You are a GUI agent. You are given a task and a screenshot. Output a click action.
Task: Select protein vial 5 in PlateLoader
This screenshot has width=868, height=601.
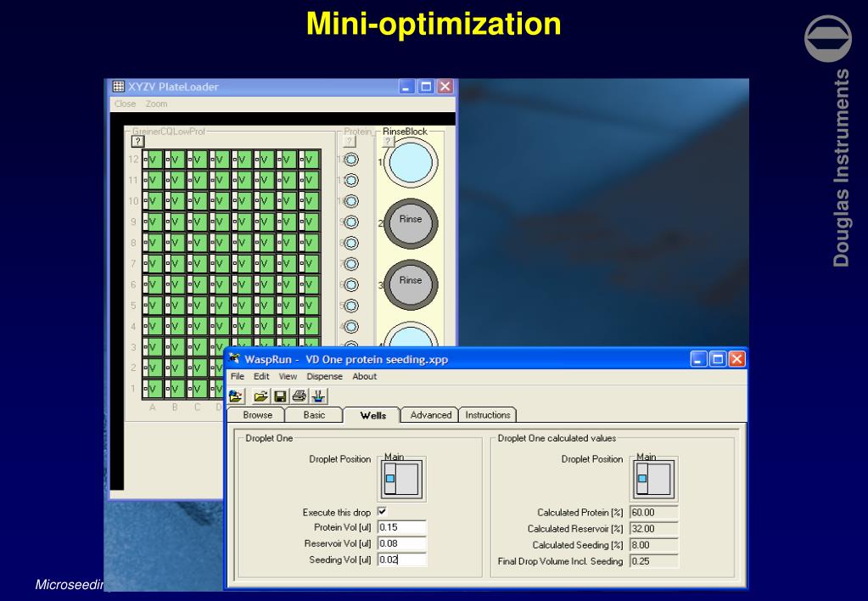pos(351,306)
